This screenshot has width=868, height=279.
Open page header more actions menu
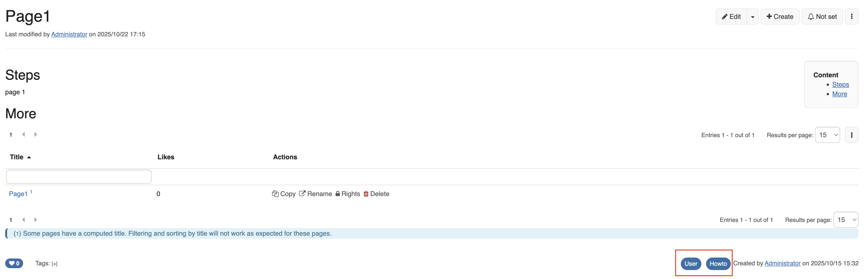851,16
